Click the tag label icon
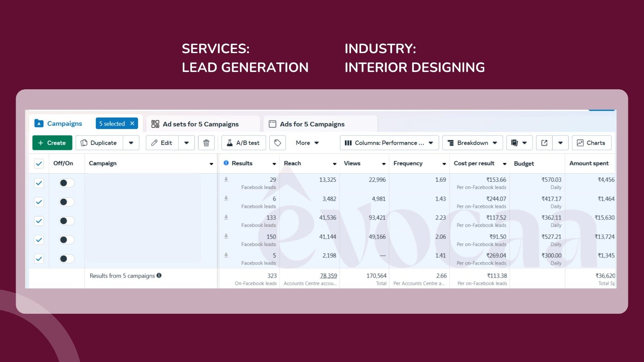This screenshot has height=362, width=644. 277,143
